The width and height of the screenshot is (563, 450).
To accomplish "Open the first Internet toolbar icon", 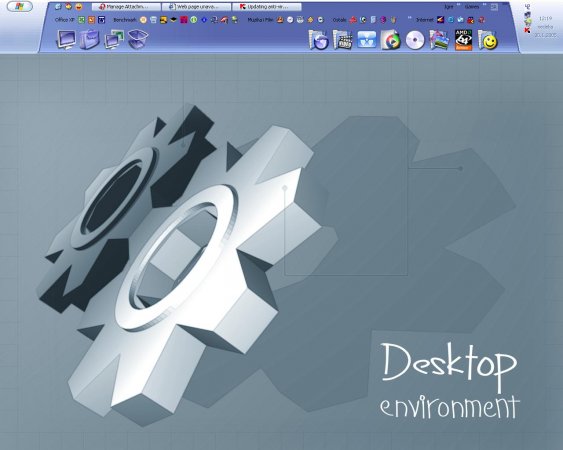I will (x=441, y=20).
